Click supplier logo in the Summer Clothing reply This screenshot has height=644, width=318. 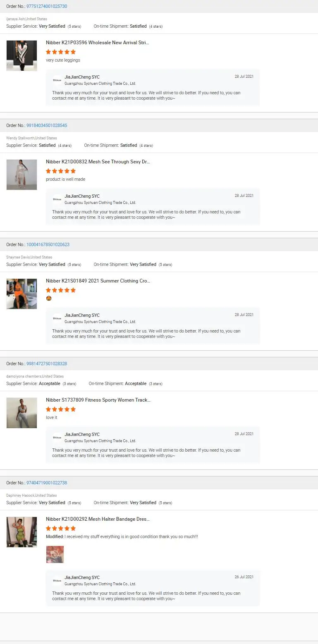(x=57, y=318)
